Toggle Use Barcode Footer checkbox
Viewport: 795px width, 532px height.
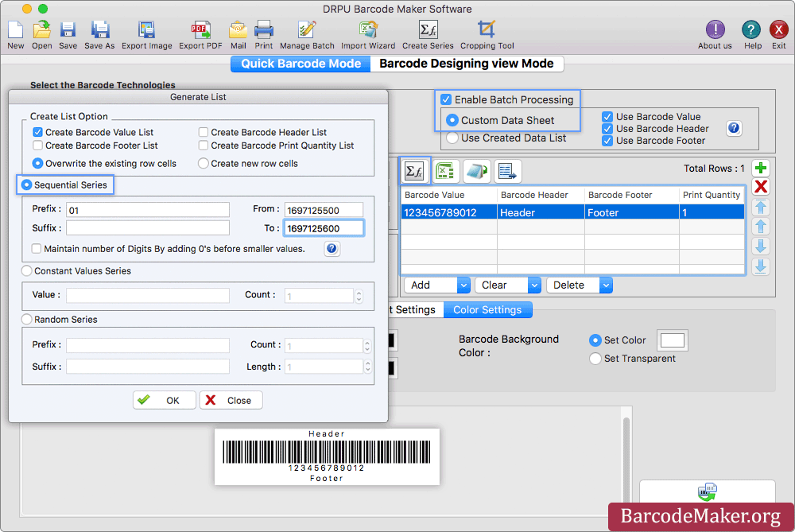point(607,141)
